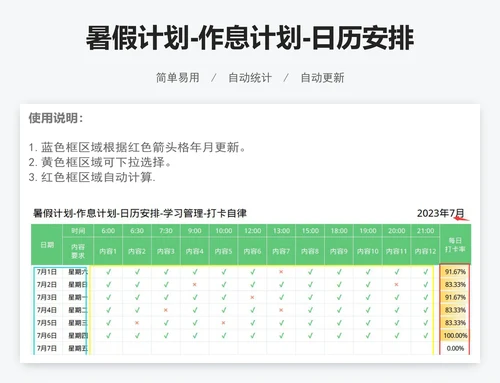
Task: Select the 内容9 header cell
Action: point(339,251)
